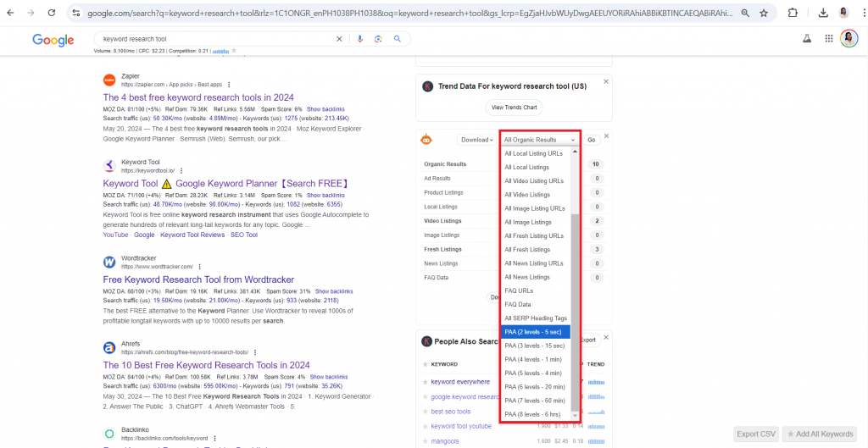Open site information icon in address bar
Viewport: 868px width, 448px height.
(x=76, y=13)
